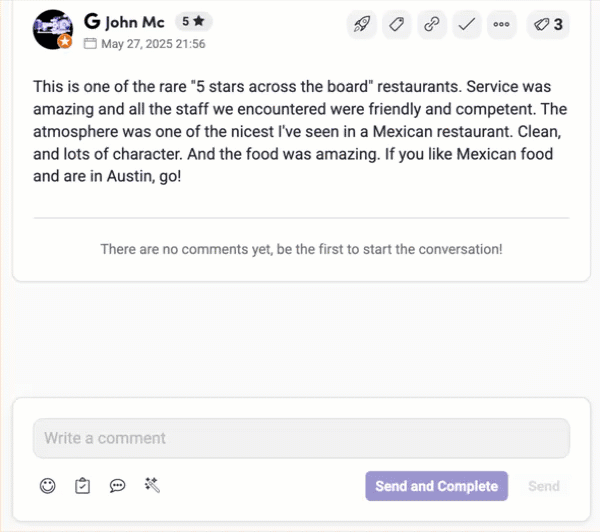Click the May 27, 2025 21:56 timestamp
This screenshot has width=600, height=532.
coord(153,44)
